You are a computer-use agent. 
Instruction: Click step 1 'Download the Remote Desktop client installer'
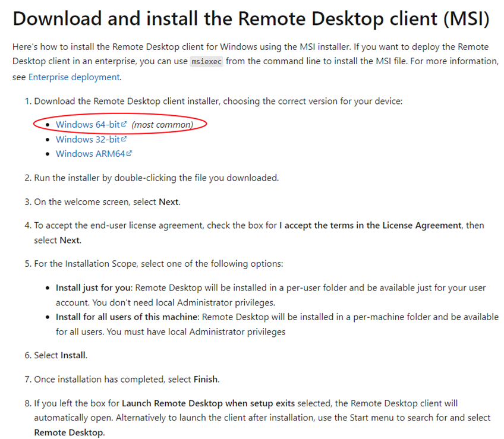[x=218, y=101]
